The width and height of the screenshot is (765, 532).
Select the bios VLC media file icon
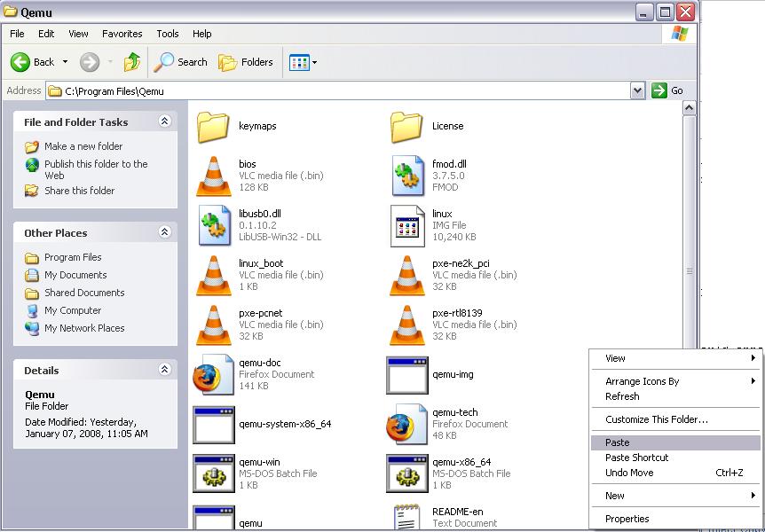[x=213, y=176]
